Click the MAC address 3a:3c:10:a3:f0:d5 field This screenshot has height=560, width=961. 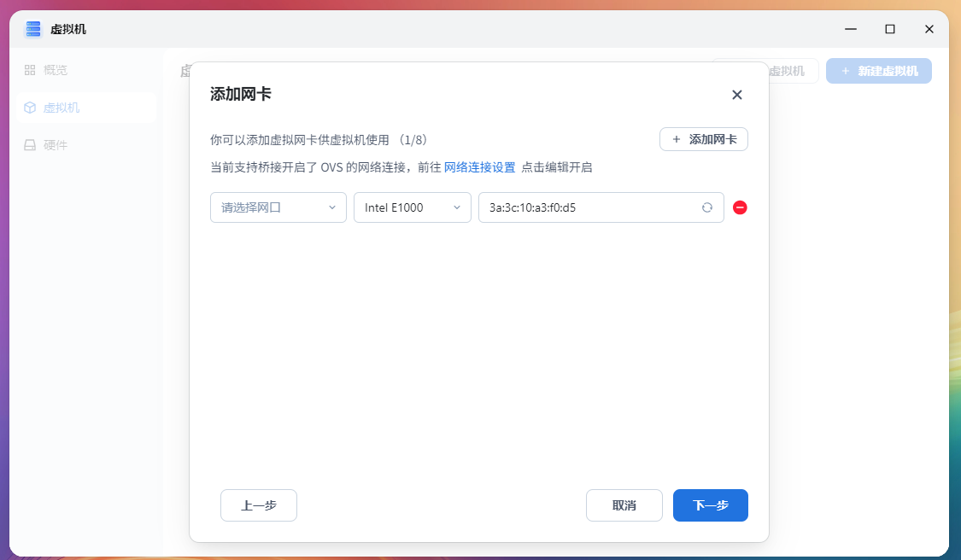coord(589,207)
